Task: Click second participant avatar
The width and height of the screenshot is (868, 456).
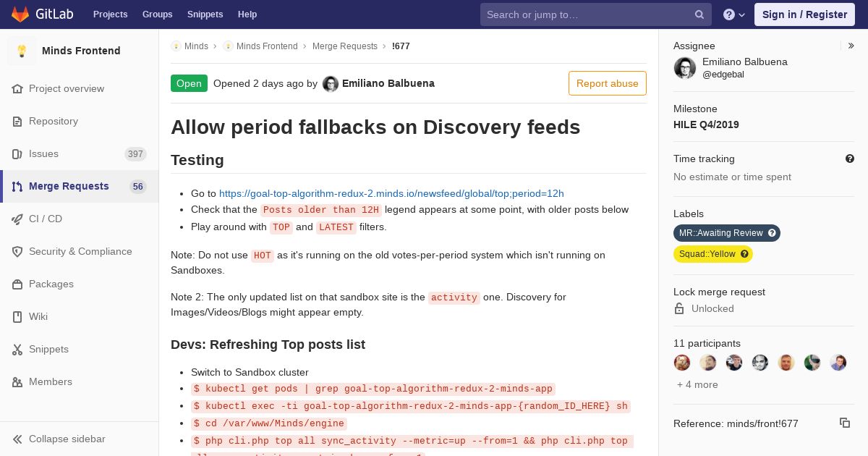Action: tap(708, 363)
